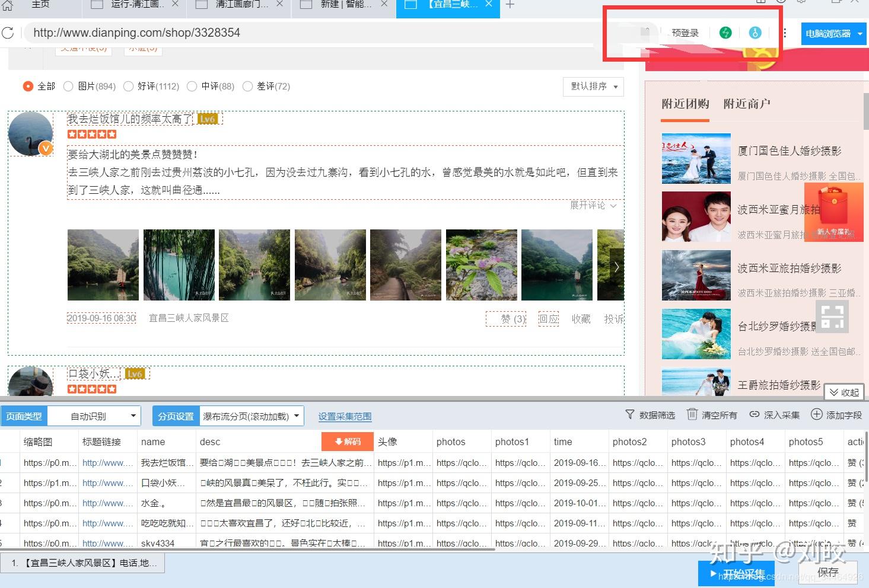Click the Lv6 badge of 我去烂饭馆儿的频率太高了
Image resolution: width=869 pixels, height=588 pixels.
click(207, 119)
